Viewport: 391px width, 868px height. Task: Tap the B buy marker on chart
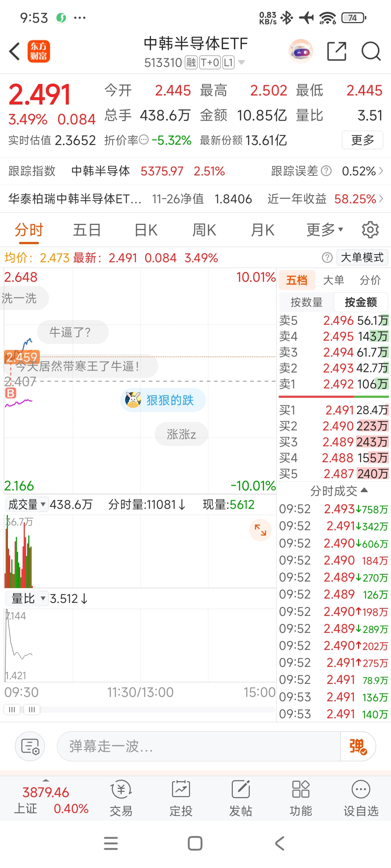pos(10,393)
